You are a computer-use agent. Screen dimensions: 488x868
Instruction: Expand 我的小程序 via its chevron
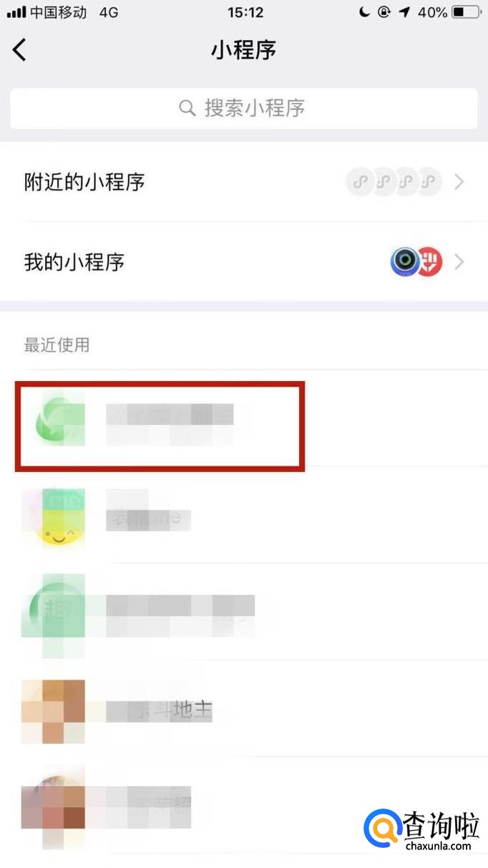click(x=460, y=262)
